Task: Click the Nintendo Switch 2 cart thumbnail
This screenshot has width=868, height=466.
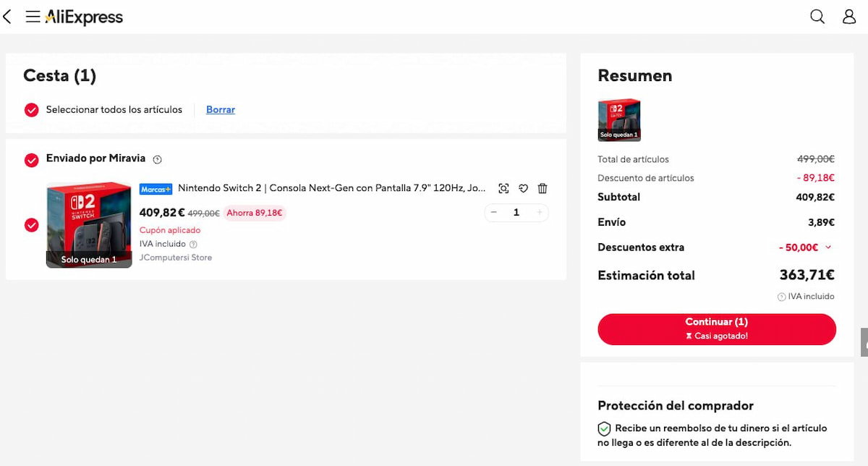Action: pyautogui.click(x=89, y=225)
